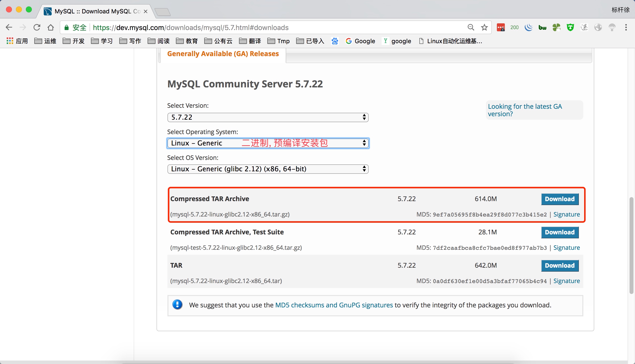Open the Chrome three-dot menu
Image resolution: width=635 pixels, height=364 pixels.
pos(626,27)
